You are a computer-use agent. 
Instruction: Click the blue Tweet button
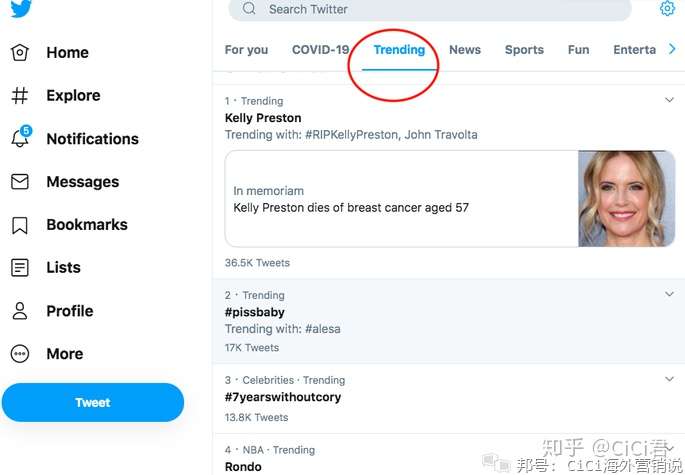tap(93, 402)
